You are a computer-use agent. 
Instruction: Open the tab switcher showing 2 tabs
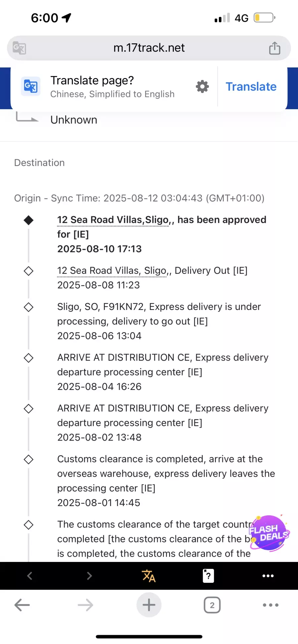pos(212,605)
